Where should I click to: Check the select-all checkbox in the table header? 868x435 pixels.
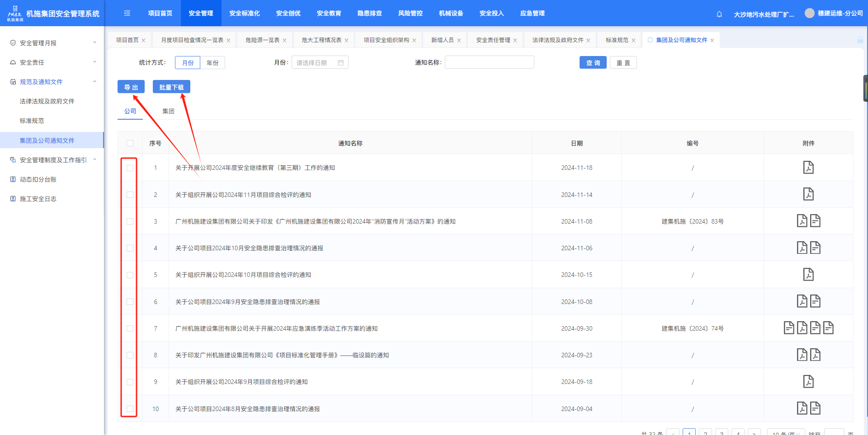130,143
